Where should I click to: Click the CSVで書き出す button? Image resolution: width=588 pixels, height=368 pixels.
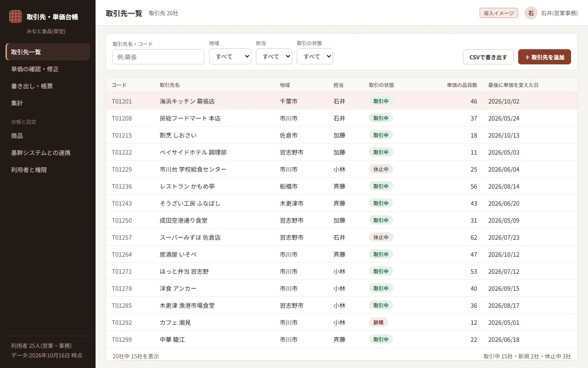488,57
